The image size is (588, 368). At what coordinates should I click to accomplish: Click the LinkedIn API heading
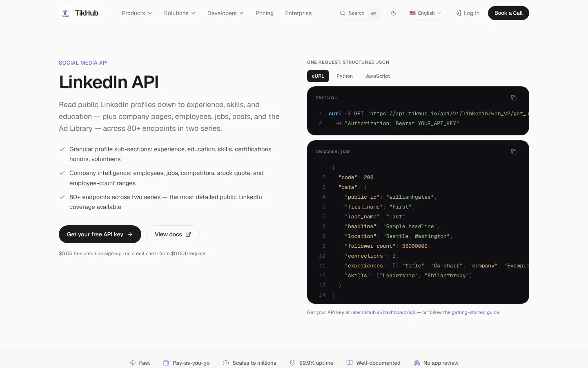[109, 82]
